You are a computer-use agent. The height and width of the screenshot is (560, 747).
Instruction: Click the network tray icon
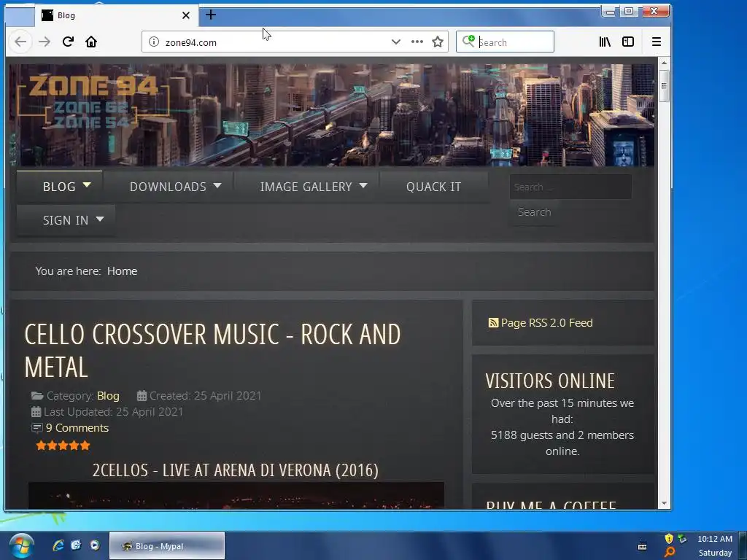682,539
